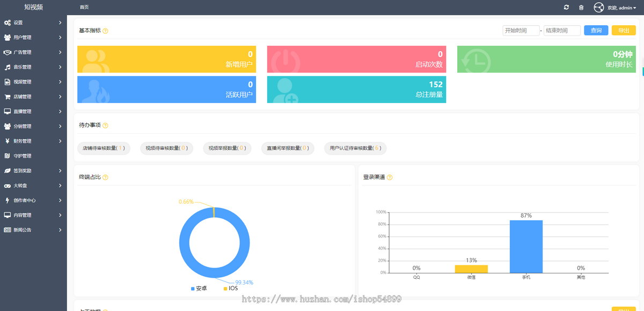Image resolution: width=644 pixels, height=311 pixels.
Task: Click the trash can icon in the header
Action: click(x=581, y=8)
